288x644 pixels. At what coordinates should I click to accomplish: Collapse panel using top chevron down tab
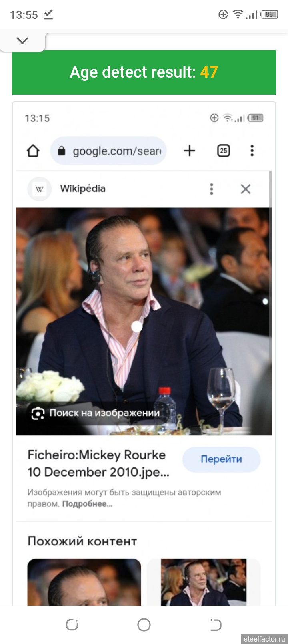[22, 41]
